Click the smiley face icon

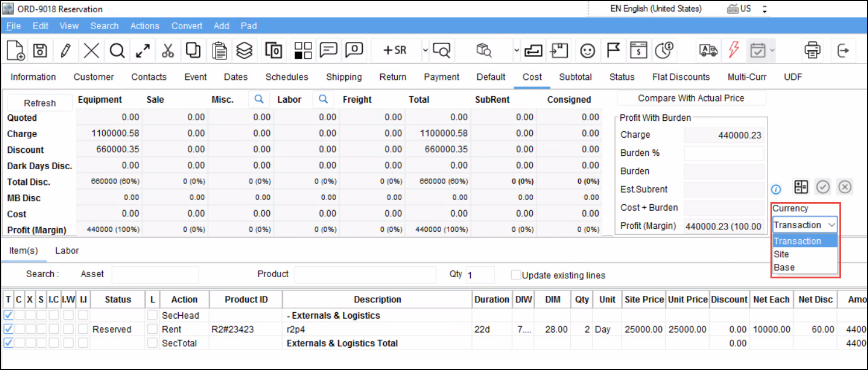coord(587,51)
